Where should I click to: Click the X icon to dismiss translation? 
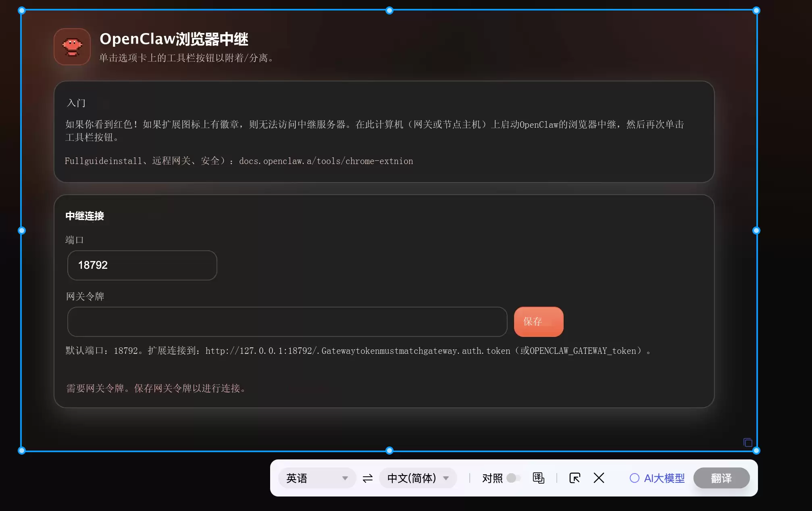point(599,478)
